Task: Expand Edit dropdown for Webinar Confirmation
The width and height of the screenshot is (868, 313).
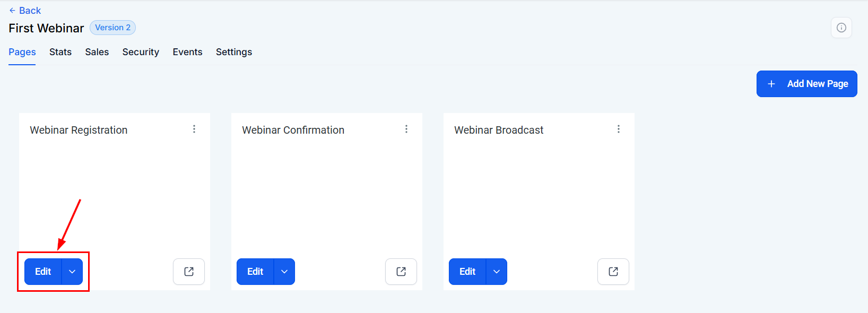Action: (284, 272)
